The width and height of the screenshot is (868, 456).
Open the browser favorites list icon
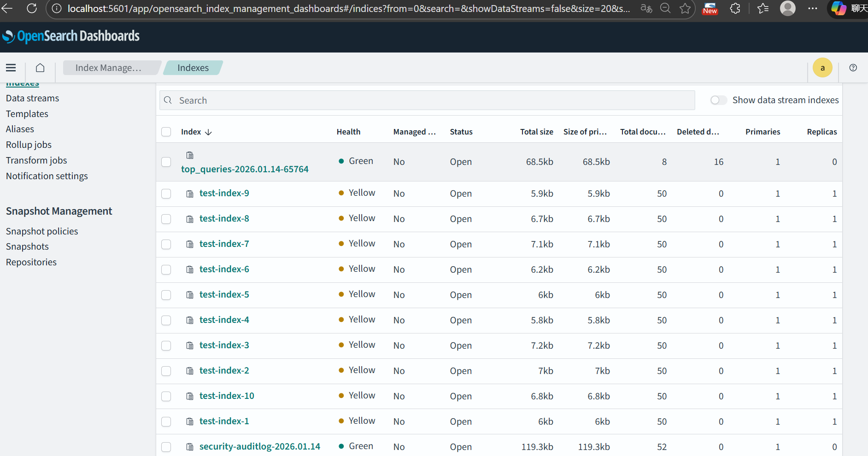pyautogui.click(x=763, y=8)
